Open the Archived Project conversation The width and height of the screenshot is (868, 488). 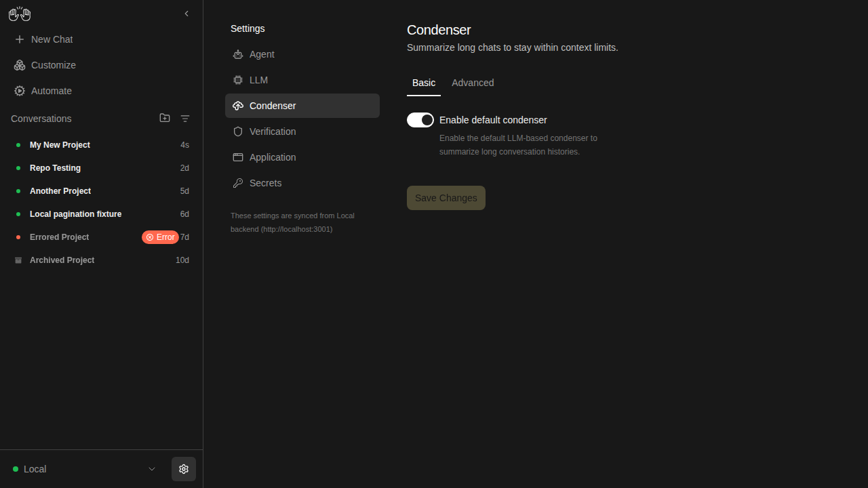coord(102,260)
